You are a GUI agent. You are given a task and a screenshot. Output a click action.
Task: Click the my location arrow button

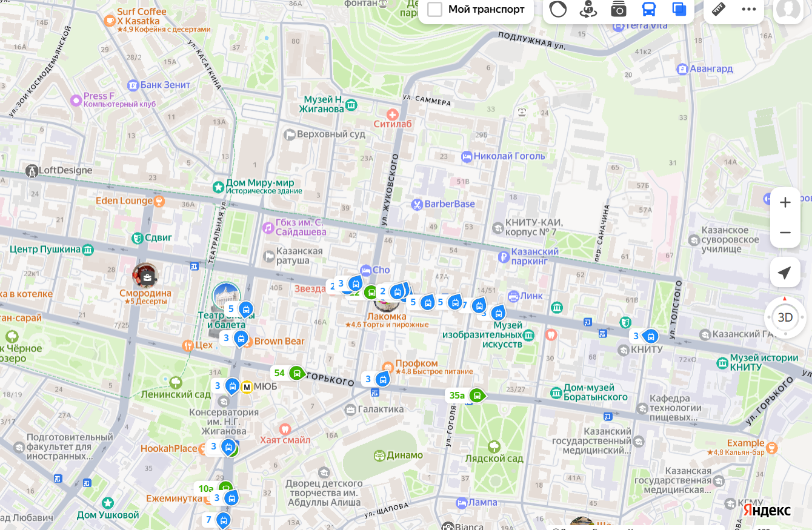click(785, 273)
